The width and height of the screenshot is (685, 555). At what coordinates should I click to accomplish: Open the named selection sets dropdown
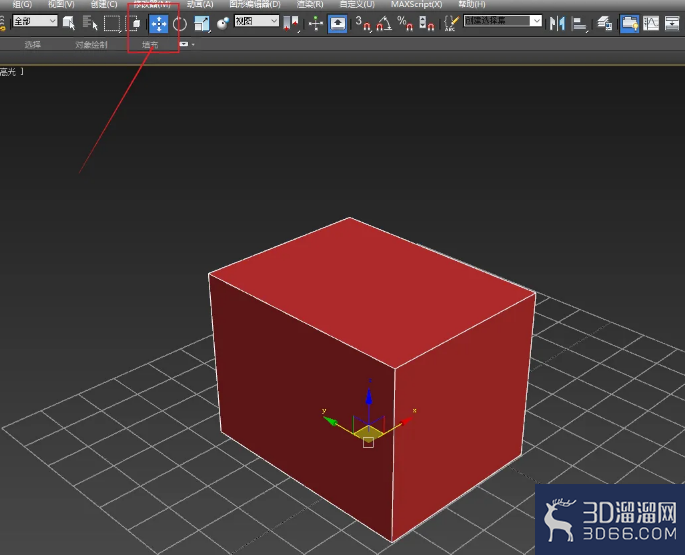(x=502, y=21)
